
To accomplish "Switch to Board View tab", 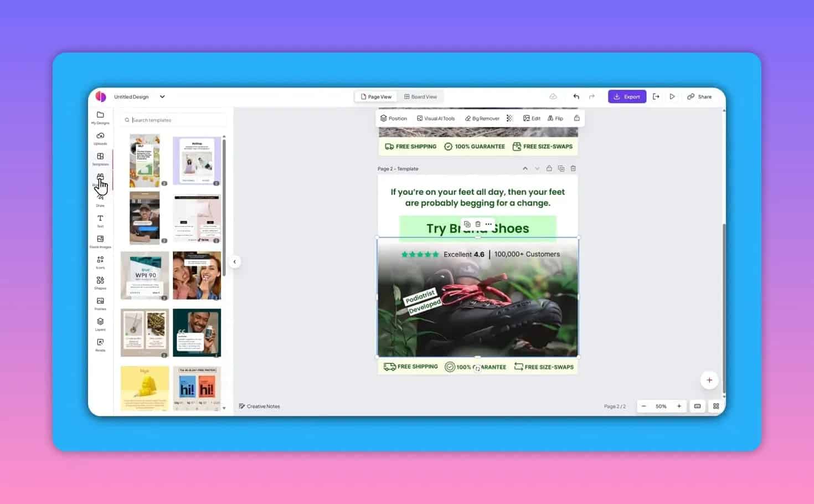I will click(420, 96).
